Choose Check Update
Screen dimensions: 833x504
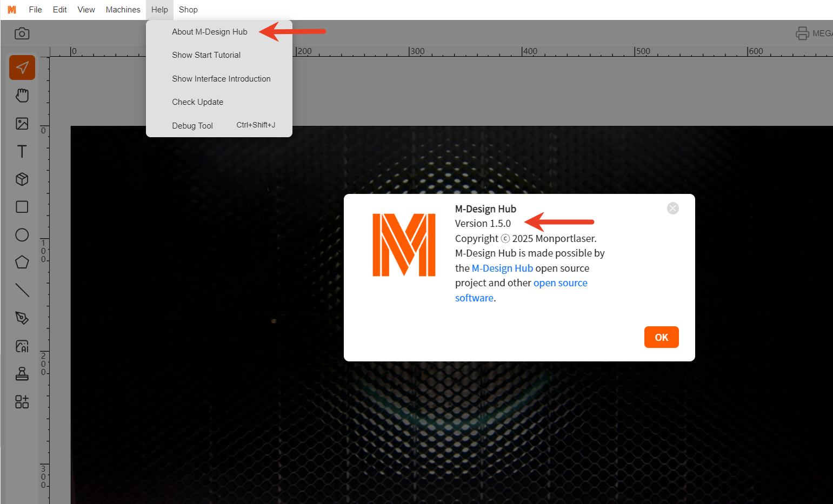(x=198, y=102)
